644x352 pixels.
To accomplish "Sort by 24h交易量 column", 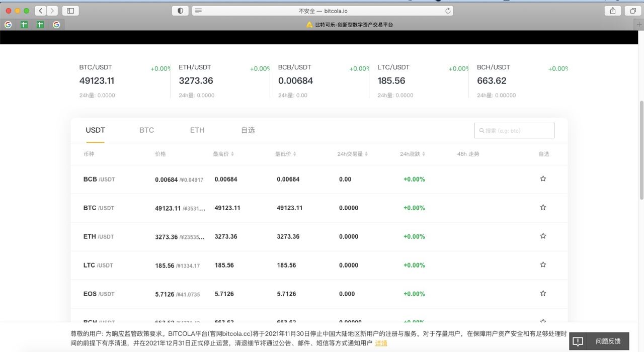I will [353, 154].
